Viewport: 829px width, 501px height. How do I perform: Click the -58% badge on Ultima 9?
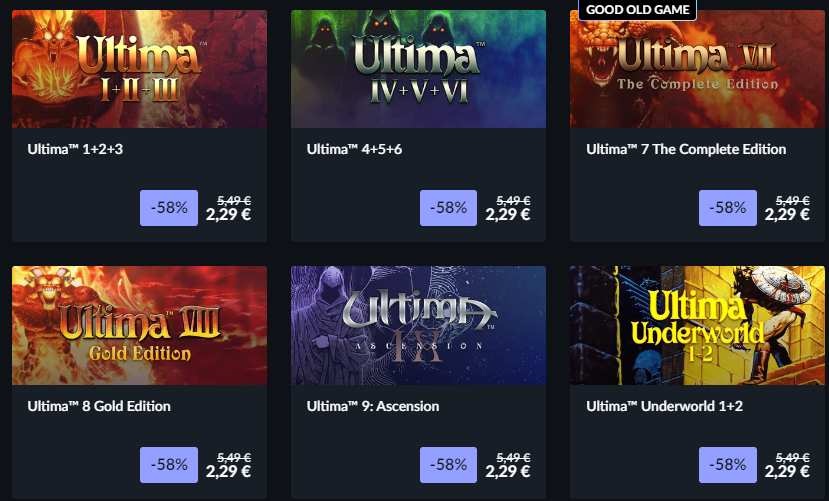coord(448,465)
